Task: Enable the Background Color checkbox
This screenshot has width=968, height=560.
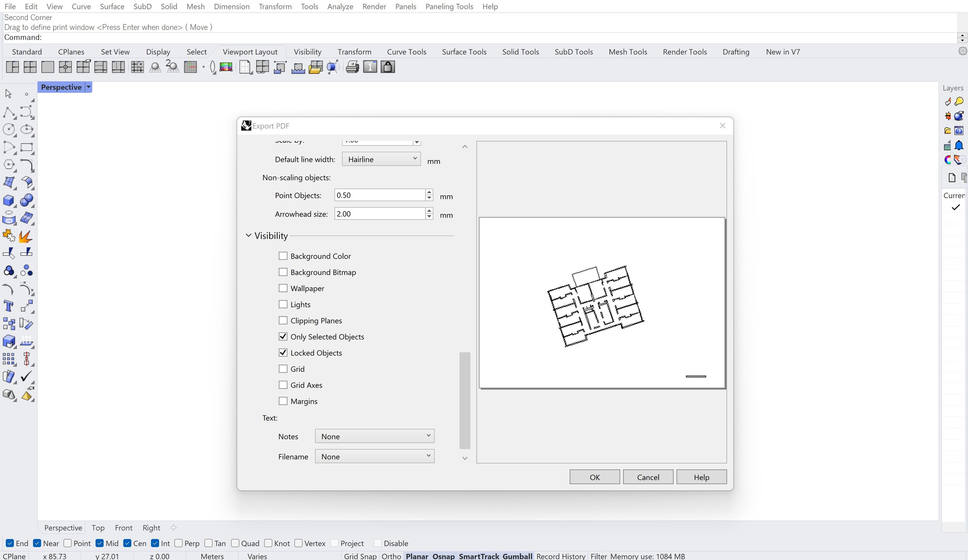Action: click(283, 256)
